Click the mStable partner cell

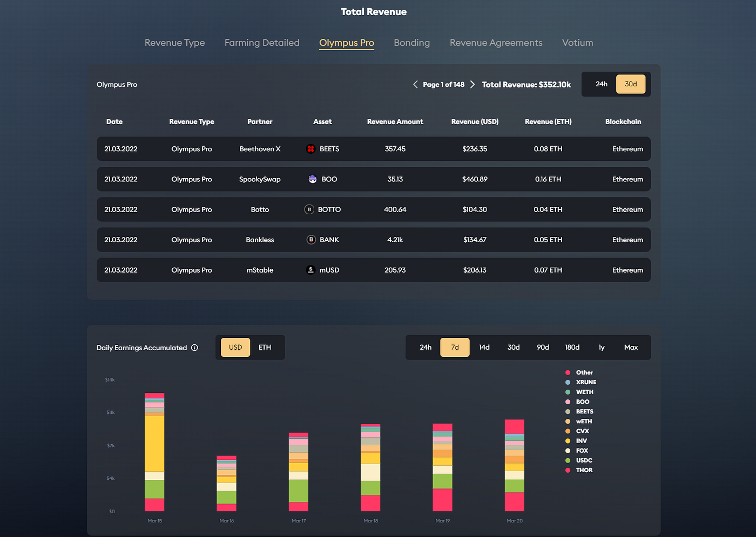[260, 270]
